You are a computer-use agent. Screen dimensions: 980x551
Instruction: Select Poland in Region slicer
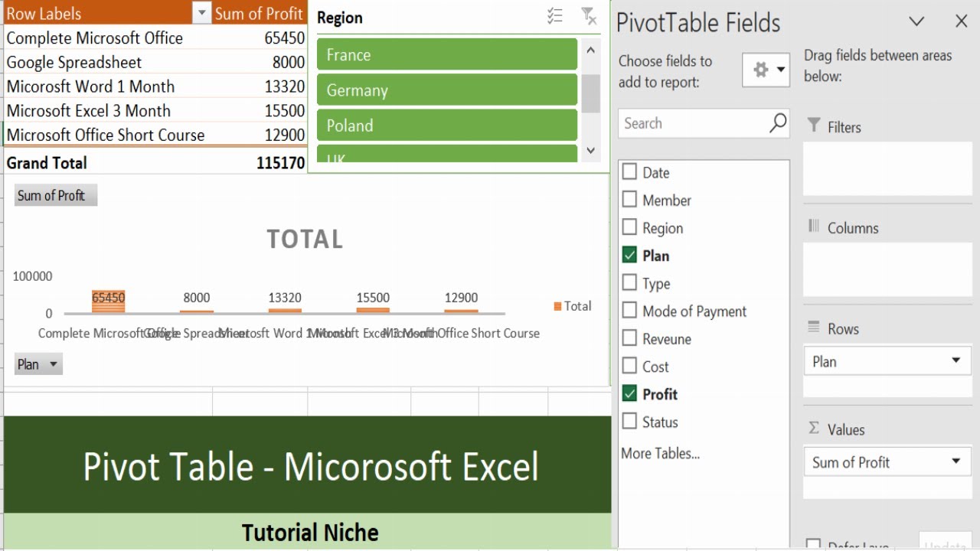pyautogui.click(x=447, y=125)
